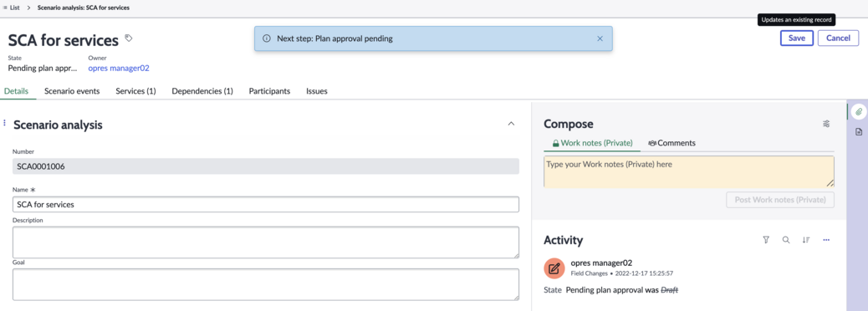Open the Scenario events tab
The image size is (868, 311).
pos(72,91)
